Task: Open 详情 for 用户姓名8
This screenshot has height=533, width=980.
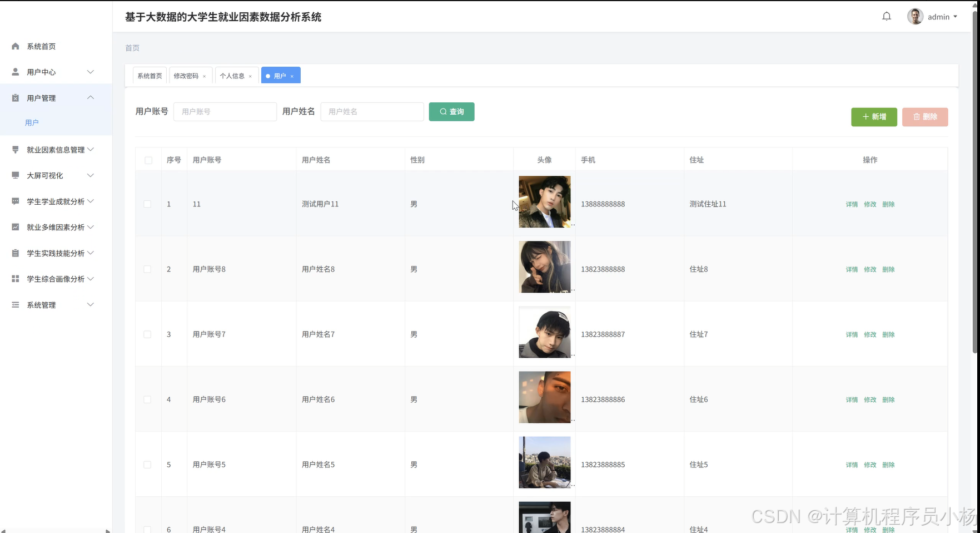Action: click(x=852, y=269)
